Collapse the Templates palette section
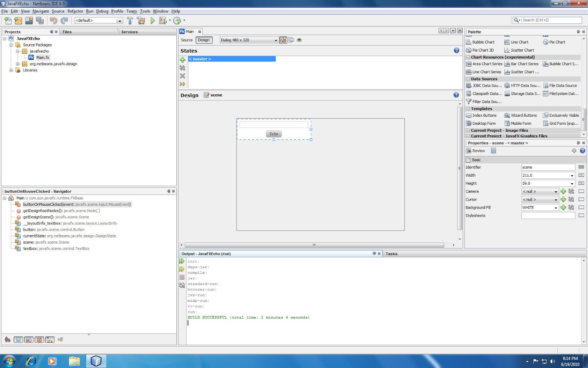Viewport: 588px width, 368px height. click(468, 109)
